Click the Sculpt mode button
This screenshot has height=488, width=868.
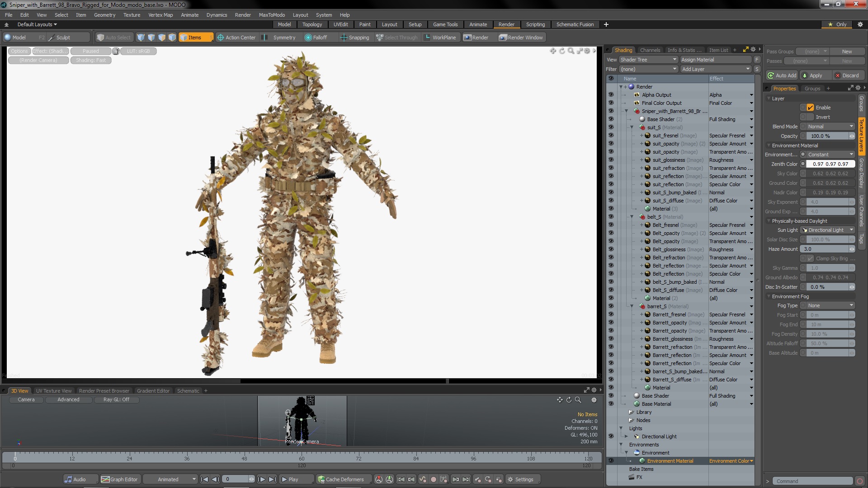[69, 38]
